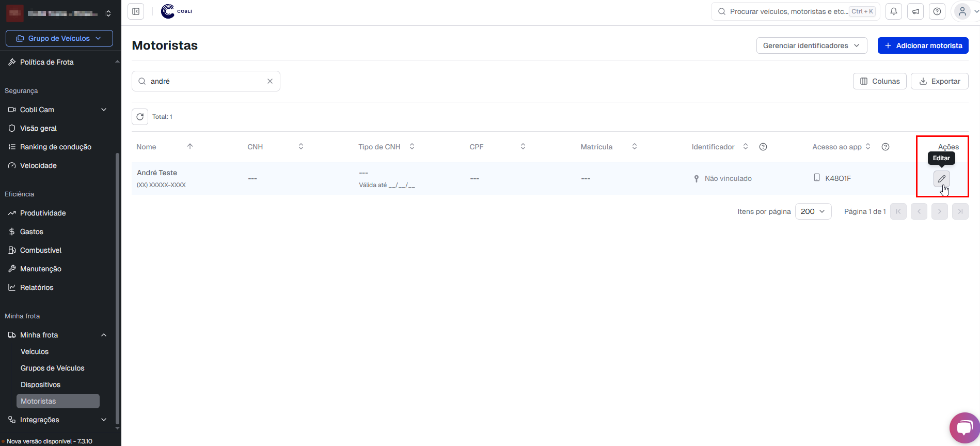
Task: Sort table by Tipo de CNH
Action: (412, 146)
